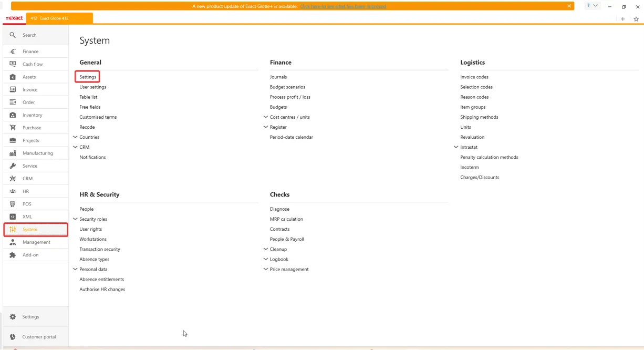Expand the Intrastat section chevron
The image size is (644, 350).
click(x=456, y=147)
